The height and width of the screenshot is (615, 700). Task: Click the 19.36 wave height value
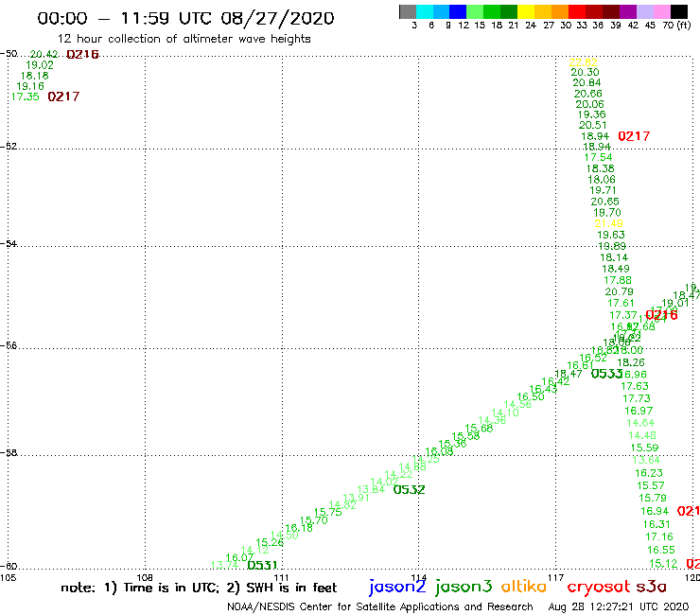591,114
